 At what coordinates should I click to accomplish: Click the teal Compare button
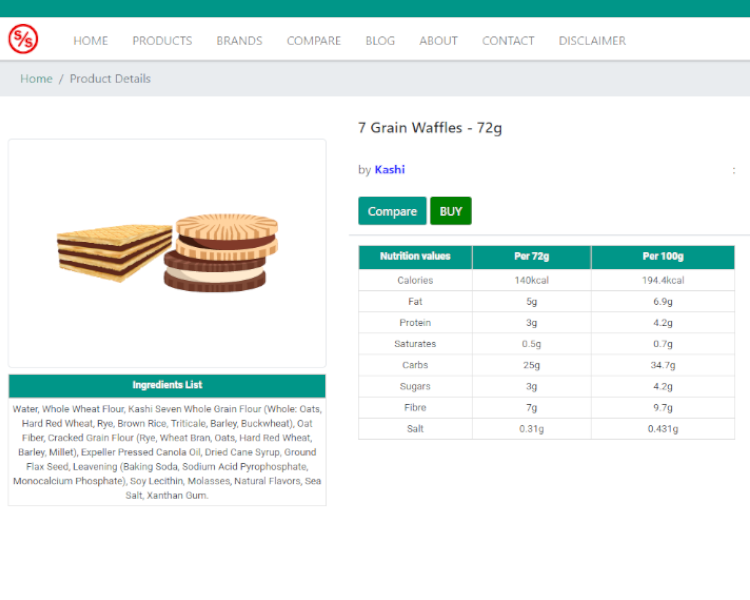pos(392,211)
